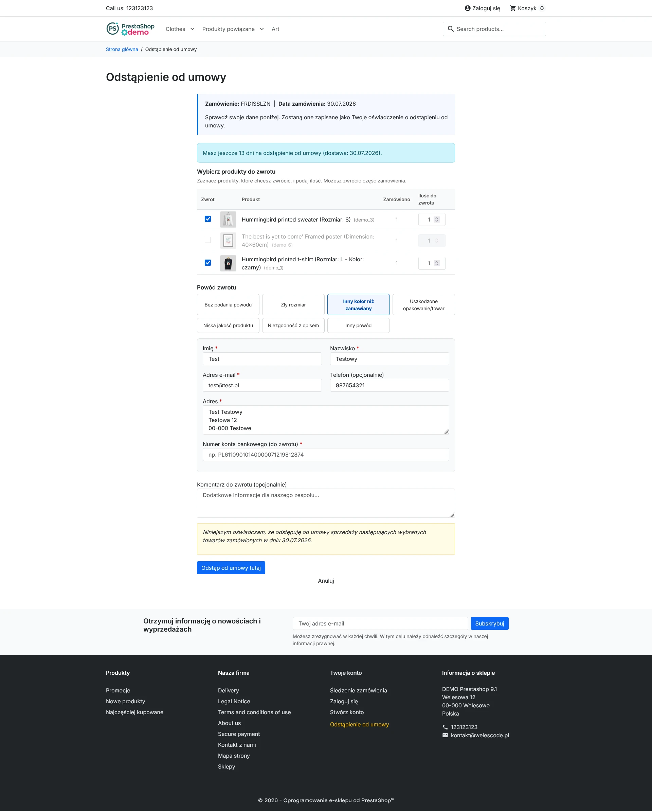Viewport: 652px width, 812px height.
Task: Expand the Produkty powiązane menu chevron
Action: [261, 29]
